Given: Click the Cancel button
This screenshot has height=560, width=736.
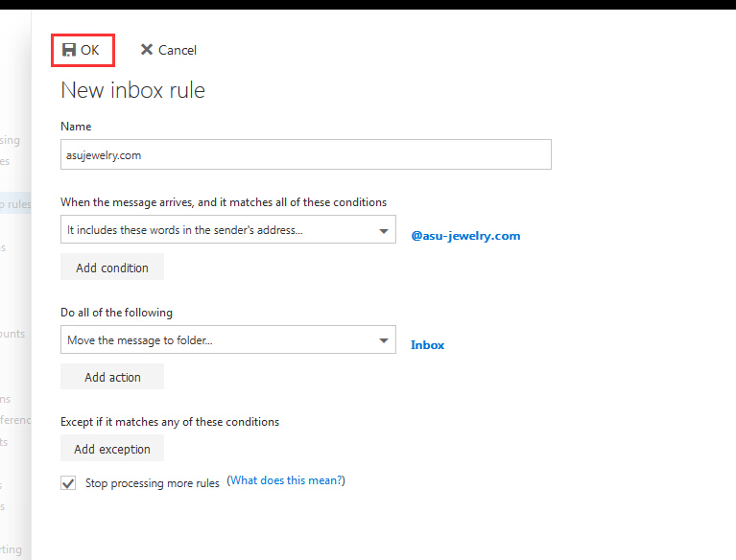Looking at the screenshot, I should (169, 50).
